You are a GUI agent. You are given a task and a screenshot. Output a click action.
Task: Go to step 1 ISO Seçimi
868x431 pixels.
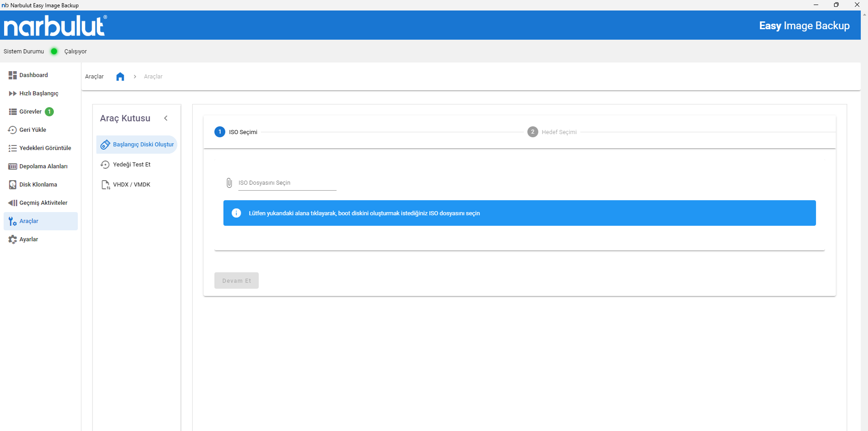click(236, 132)
